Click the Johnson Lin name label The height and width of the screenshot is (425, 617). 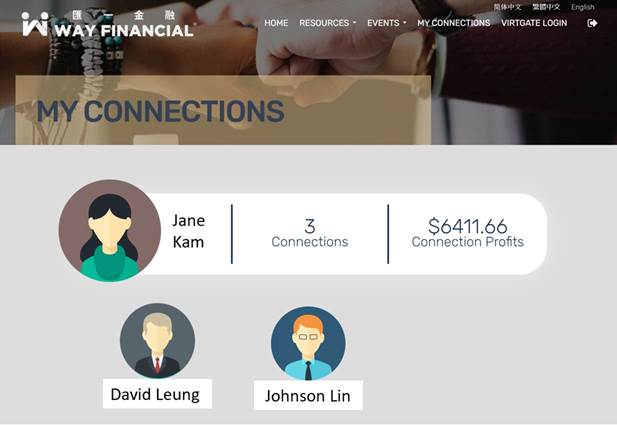point(308,395)
